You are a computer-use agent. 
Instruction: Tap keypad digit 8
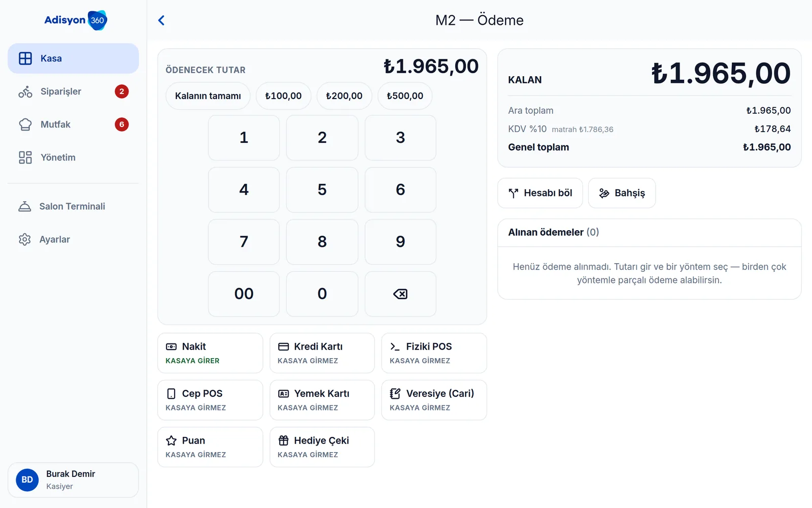coord(322,242)
